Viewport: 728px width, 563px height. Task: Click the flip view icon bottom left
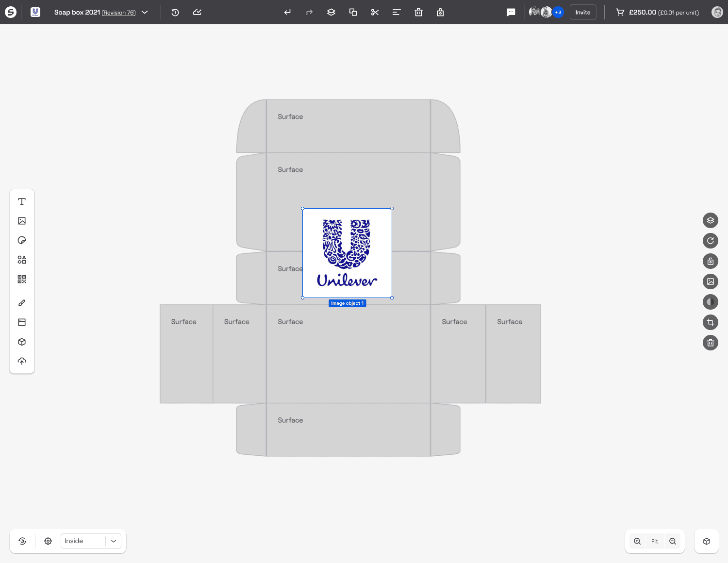(22, 541)
